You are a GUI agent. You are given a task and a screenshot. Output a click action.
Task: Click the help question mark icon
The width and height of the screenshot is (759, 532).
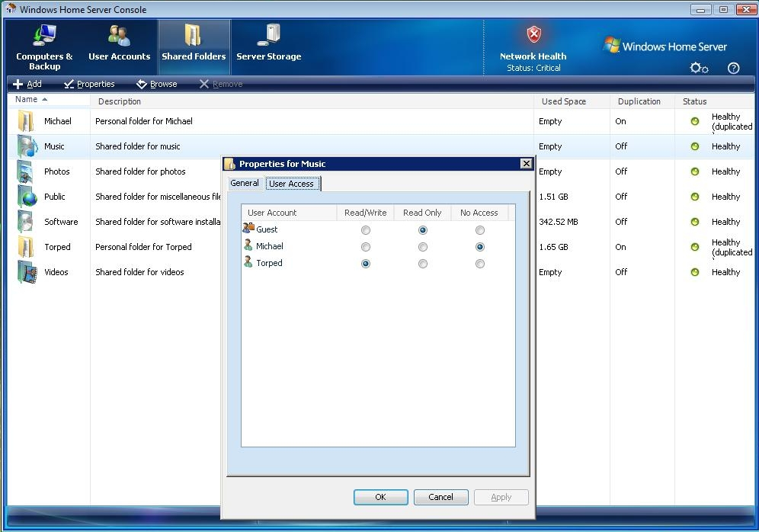pos(733,68)
